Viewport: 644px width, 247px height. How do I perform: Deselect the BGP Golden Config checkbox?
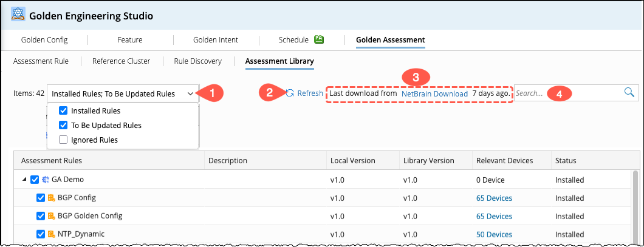(41, 216)
